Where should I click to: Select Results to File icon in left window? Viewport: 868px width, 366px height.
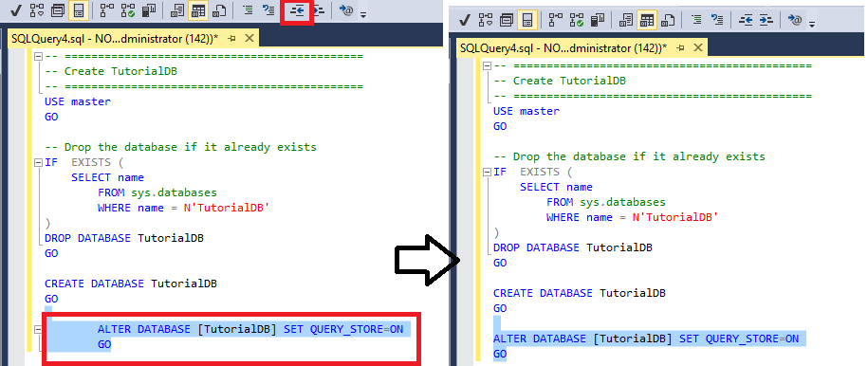coord(220,10)
